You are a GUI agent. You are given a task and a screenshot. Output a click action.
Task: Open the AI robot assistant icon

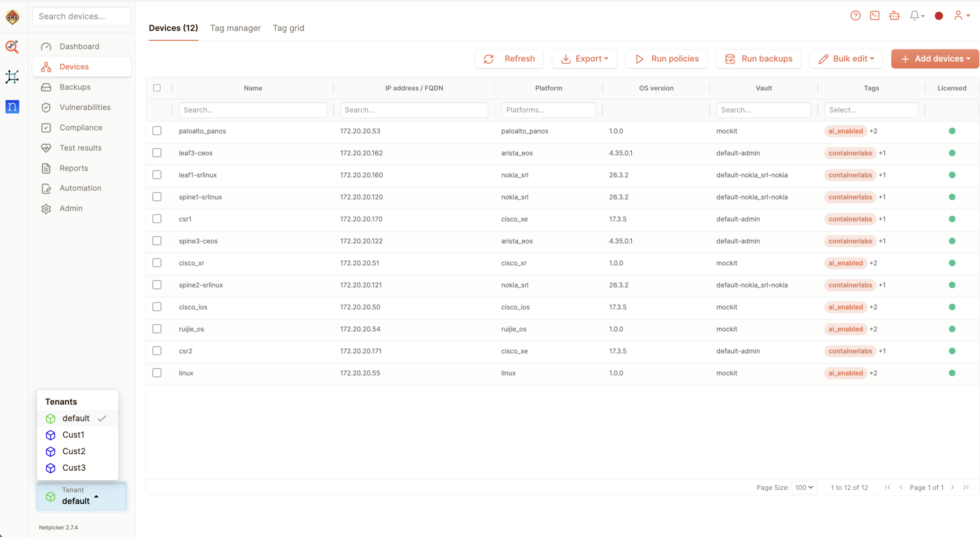click(x=894, y=15)
